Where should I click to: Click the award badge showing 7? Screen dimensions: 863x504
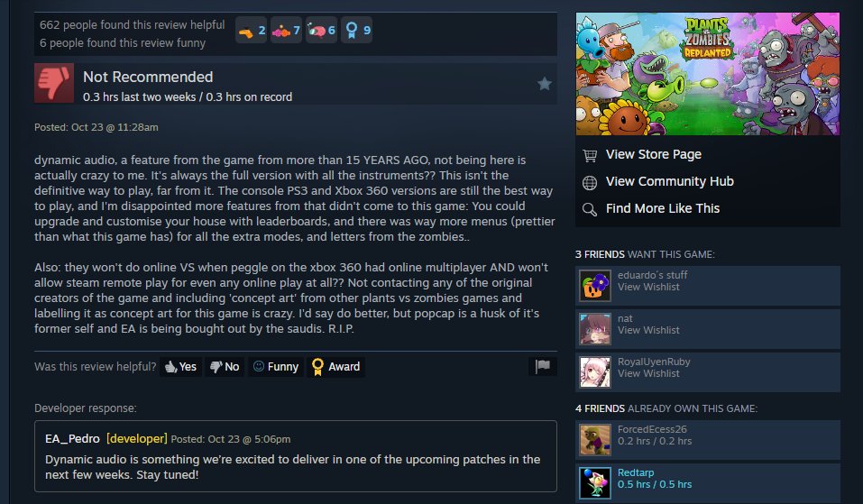tap(286, 31)
